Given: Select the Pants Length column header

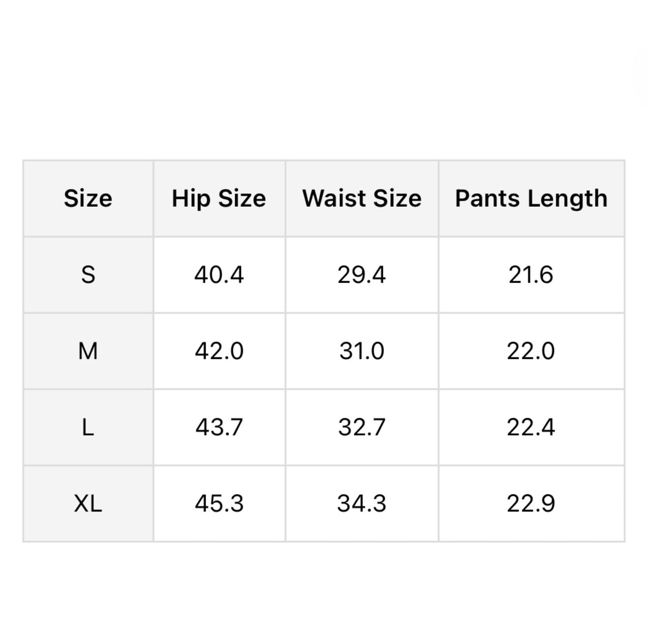Looking at the screenshot, I should [531, 198].
